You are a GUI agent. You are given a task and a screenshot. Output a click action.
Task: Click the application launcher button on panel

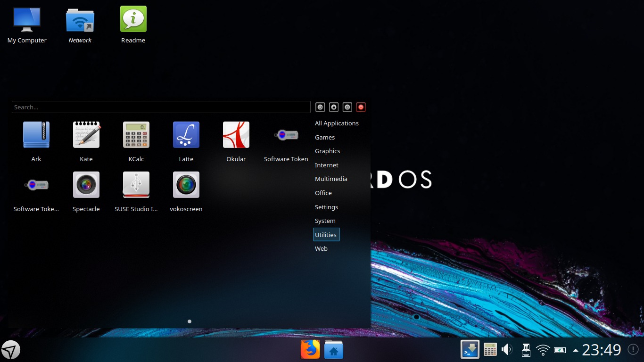coord(10,350)
